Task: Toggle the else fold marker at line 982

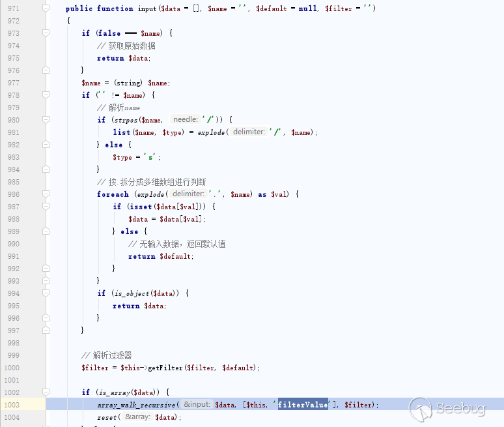Action: [x=46, y=144]
